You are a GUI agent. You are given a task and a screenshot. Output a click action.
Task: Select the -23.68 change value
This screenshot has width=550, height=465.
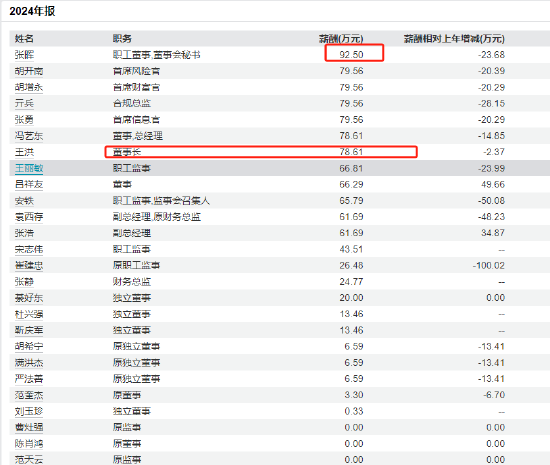pos(491,55)
